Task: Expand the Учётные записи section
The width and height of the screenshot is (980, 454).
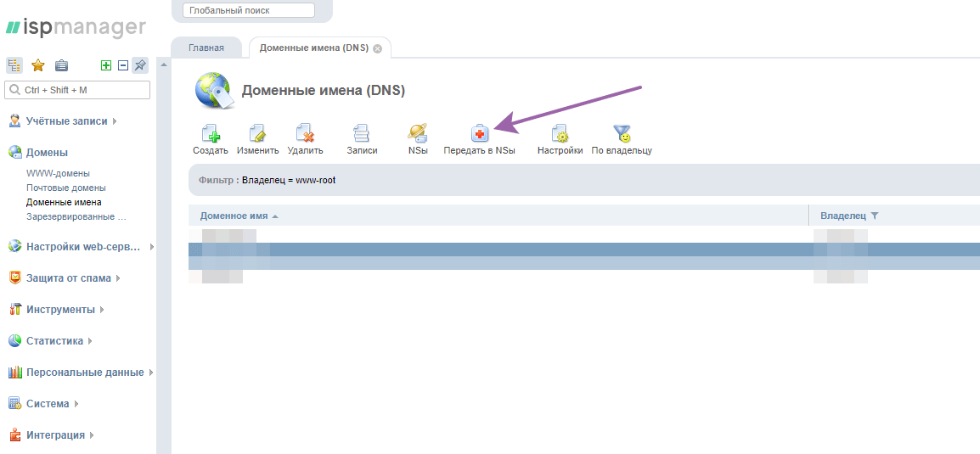Action: 66,121
